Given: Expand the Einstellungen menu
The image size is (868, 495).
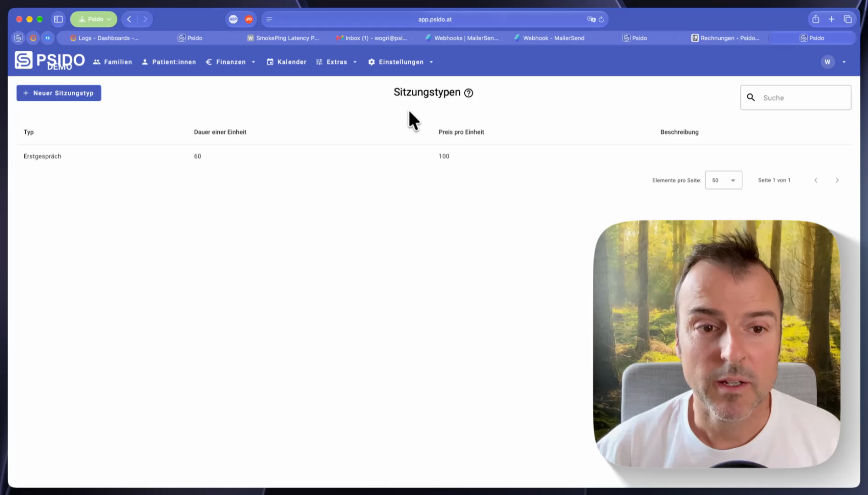Looking at the screenshot, I should coord(401,62).
